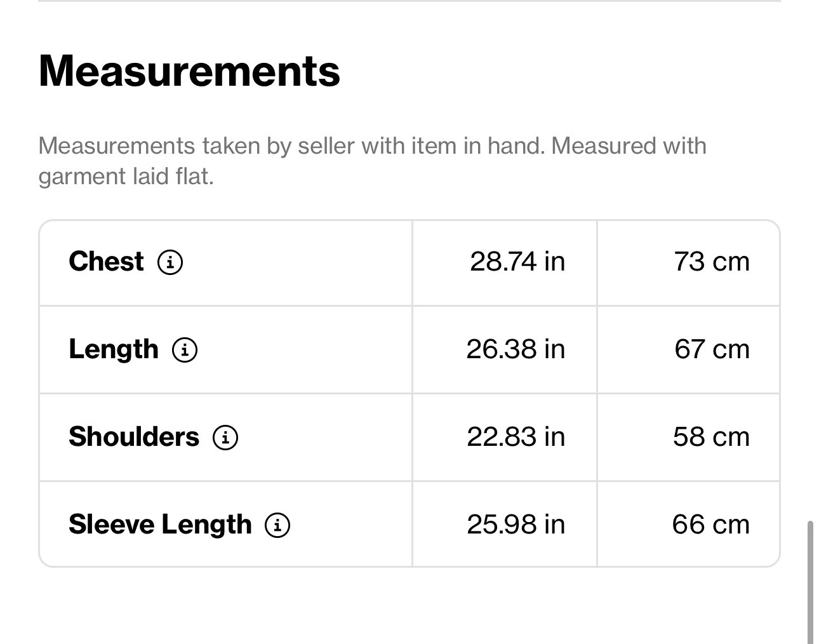
Task: Click the 73 cm chest value
Action: point(712,262)
